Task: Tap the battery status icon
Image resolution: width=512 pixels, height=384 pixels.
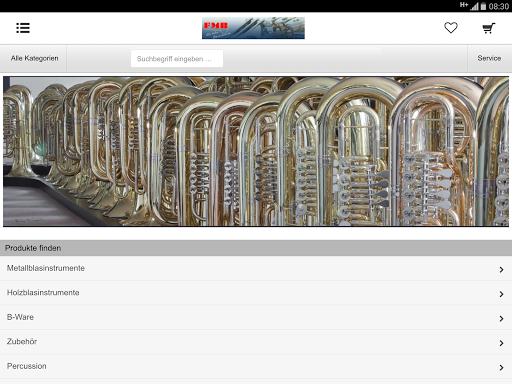Action: point(483,6)
